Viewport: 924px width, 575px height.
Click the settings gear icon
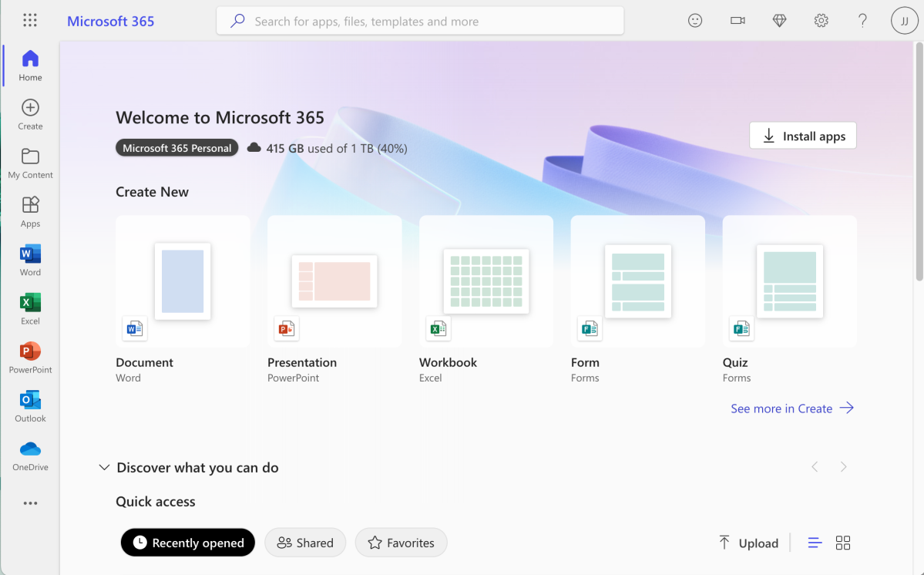[x=822, y=21]
